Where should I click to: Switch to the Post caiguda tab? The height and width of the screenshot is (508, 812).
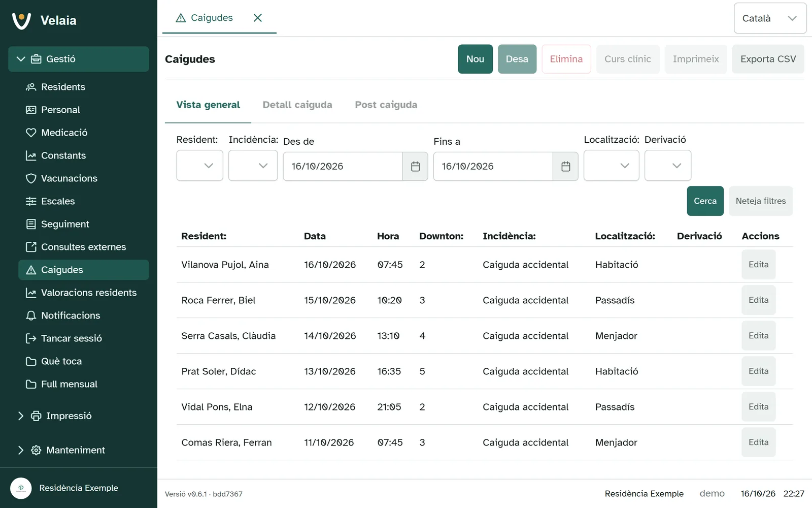tap(386, 105)
